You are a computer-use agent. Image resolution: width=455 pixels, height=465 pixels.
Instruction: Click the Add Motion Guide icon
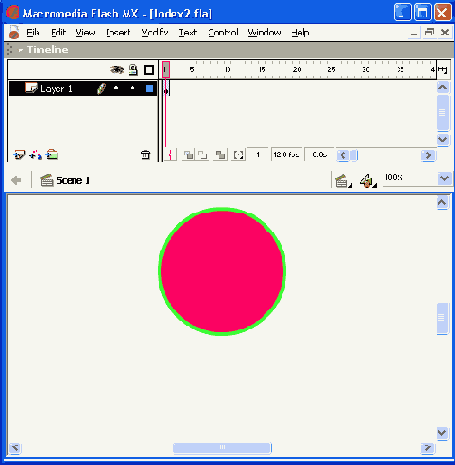36,155
